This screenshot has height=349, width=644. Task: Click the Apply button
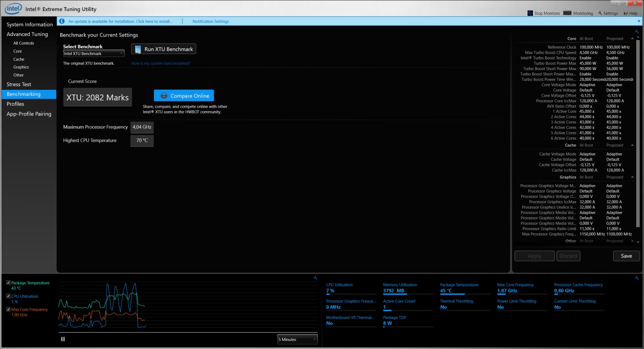coord(534,256)
